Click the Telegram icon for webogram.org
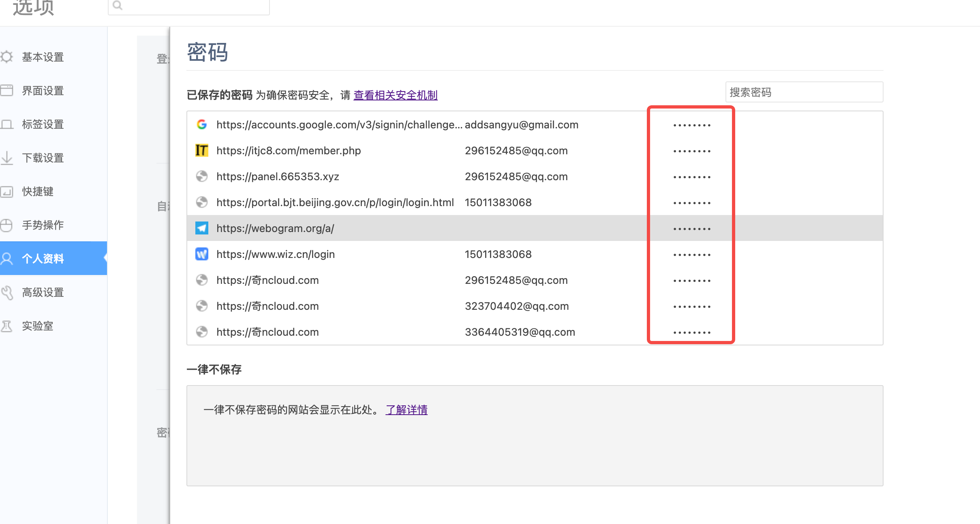This screenshot has width=980, height=524. click(x=202, y=228)
